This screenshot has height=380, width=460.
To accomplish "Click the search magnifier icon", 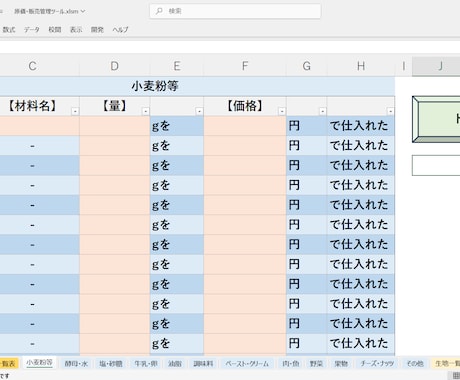I will [x=159, y=11].
